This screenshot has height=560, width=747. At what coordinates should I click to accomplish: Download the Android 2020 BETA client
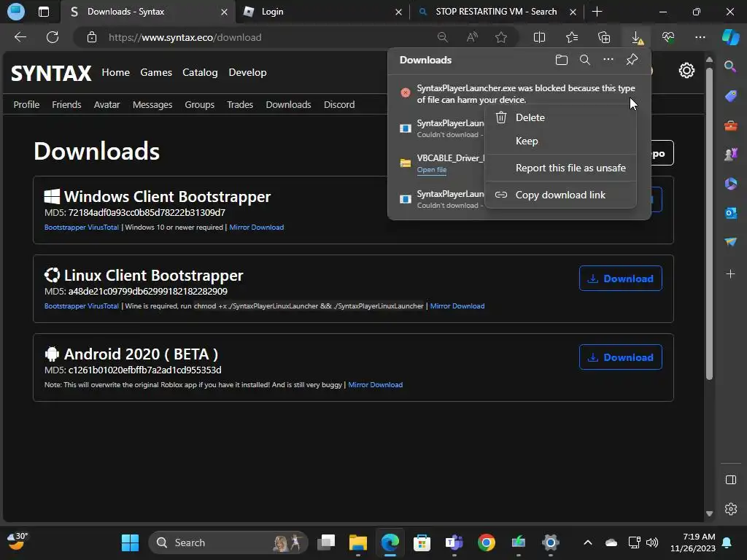(x=620, y=357)
